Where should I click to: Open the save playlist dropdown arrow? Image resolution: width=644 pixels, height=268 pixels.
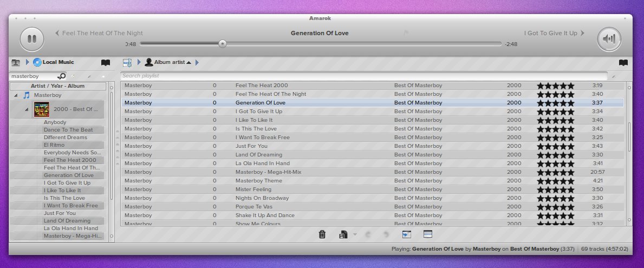coord(355,234)
